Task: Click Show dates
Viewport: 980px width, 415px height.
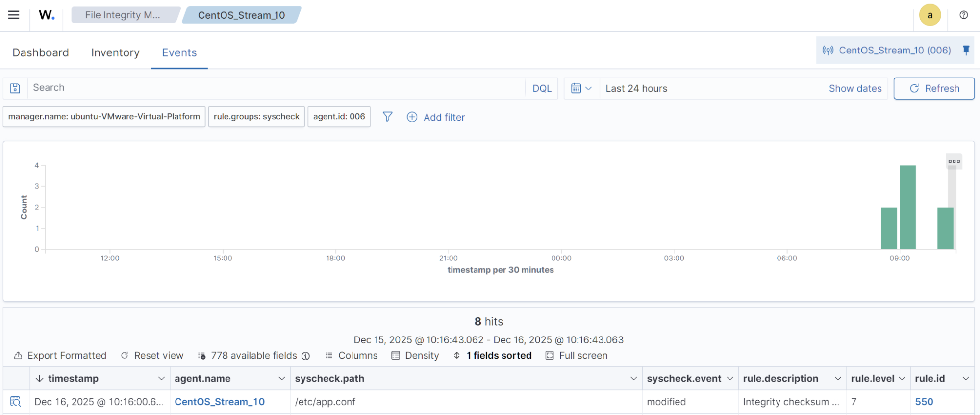Action: click(x=855, y=88)
